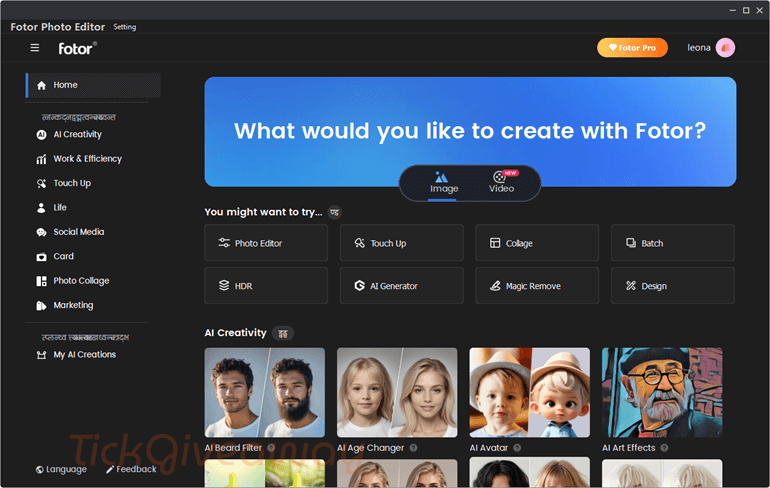The height and width of the screenshot is (488, 770).
Task: Launch the Photo Editor button
Action: click(x=266, y=243)
